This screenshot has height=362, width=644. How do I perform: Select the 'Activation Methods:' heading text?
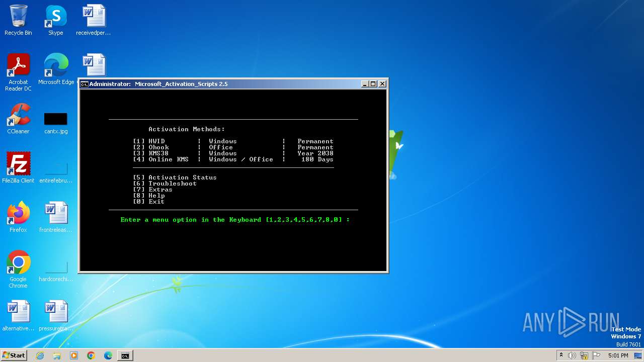187,129
